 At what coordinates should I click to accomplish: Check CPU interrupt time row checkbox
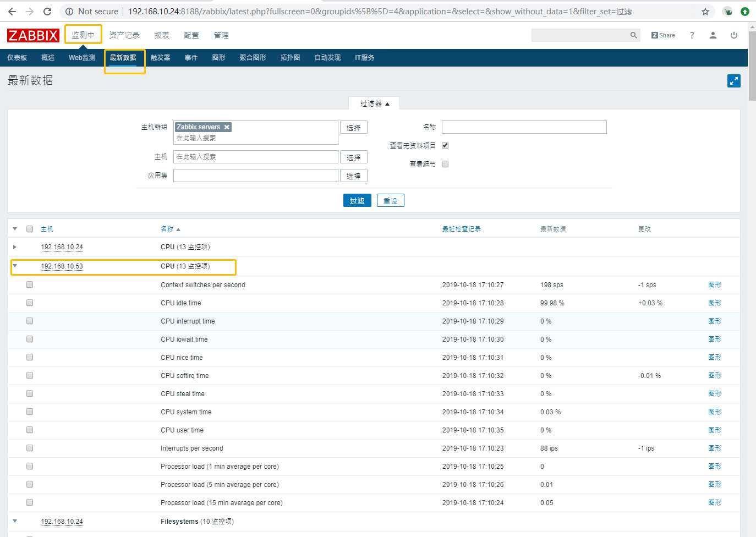30,321
